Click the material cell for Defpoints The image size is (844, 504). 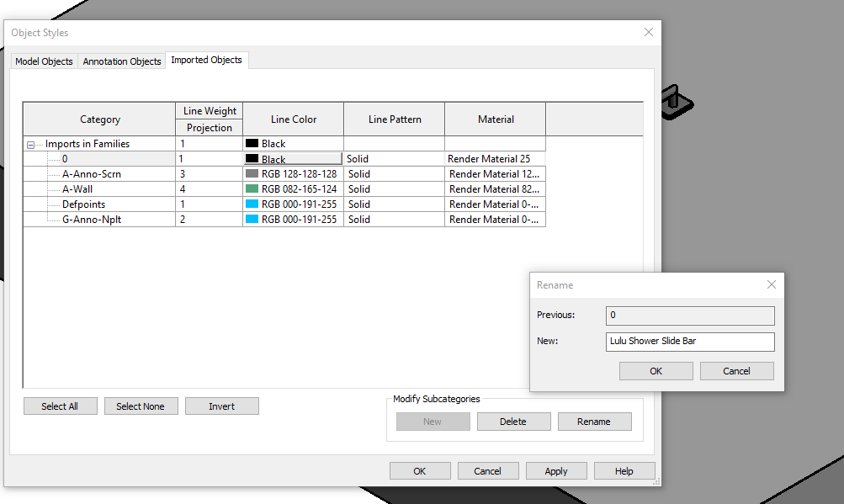click(495, 204)
